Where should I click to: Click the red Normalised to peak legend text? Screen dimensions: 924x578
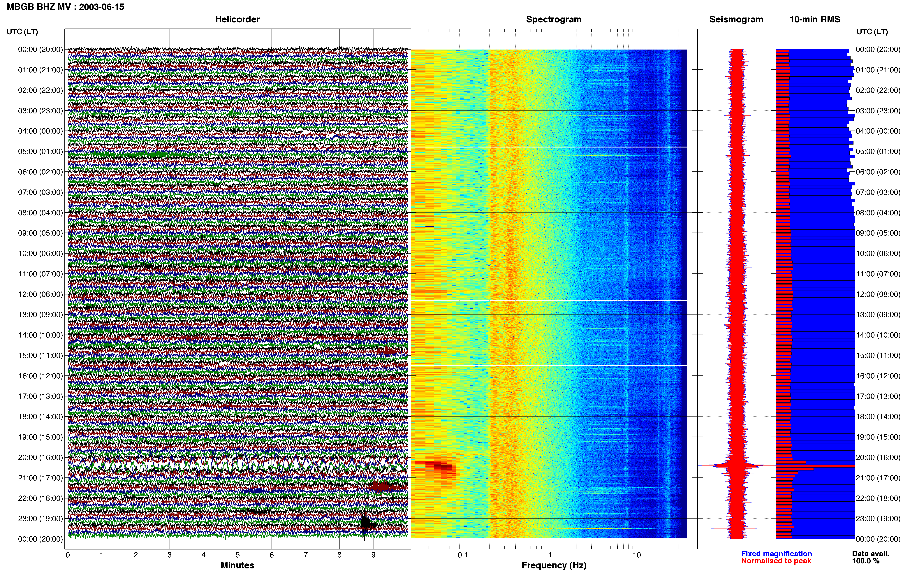tap(776, 561)
